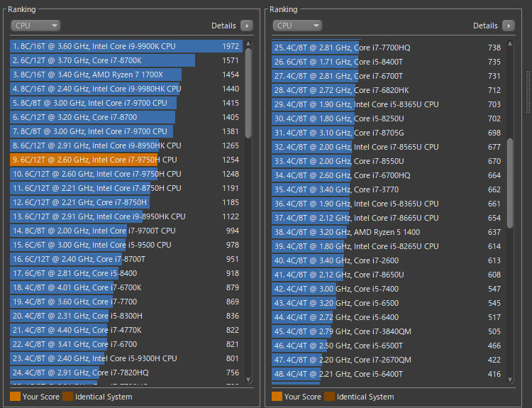This screenshot has height=408, width=532.
Task: Select the Core i7-6820HK row
Action: (x=388, y=90)
